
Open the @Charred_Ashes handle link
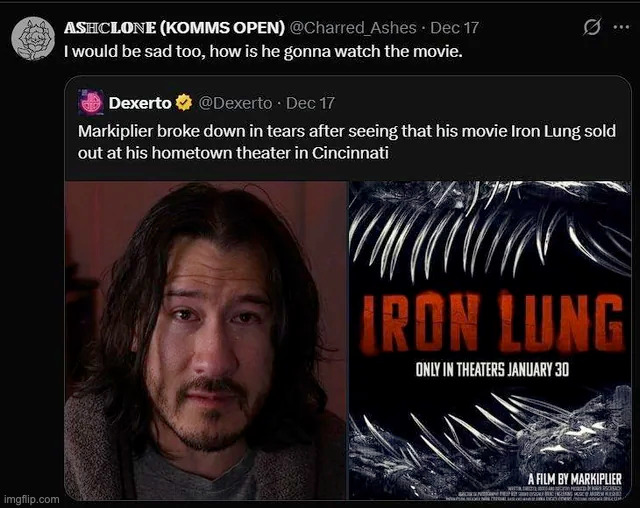click(x=353, y=28)
